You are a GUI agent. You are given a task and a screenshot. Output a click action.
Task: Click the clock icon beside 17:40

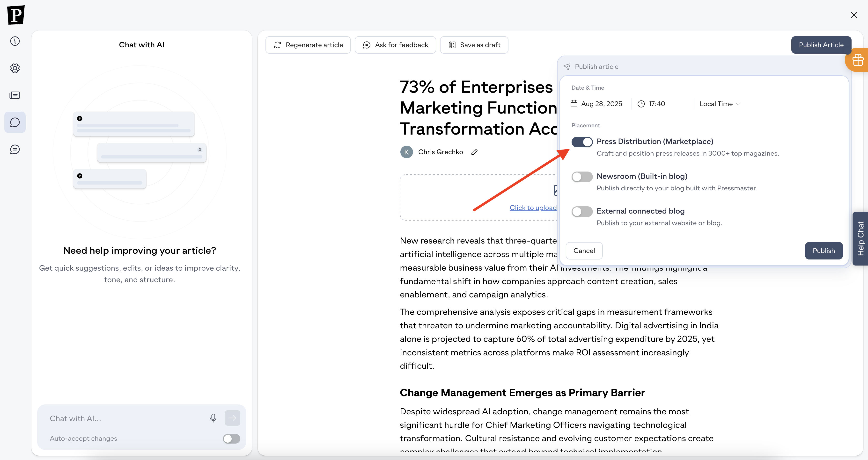tap(641, 104)
